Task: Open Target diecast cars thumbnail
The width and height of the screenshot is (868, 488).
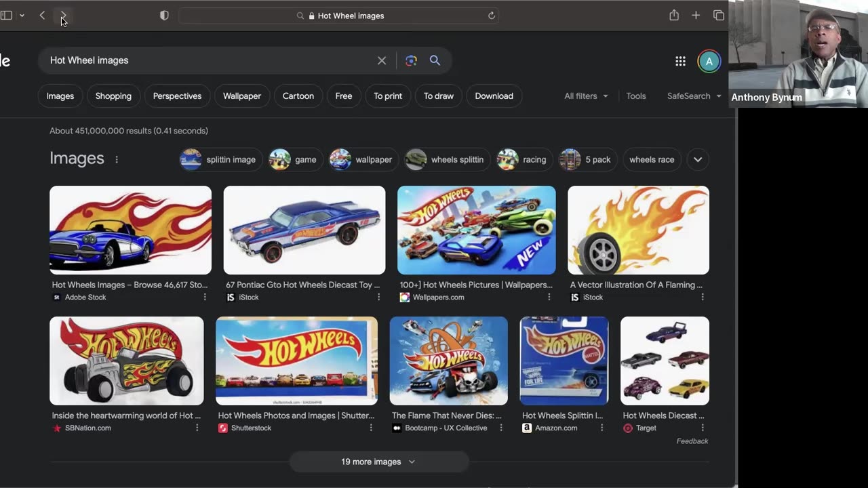Action: point(665,361)
